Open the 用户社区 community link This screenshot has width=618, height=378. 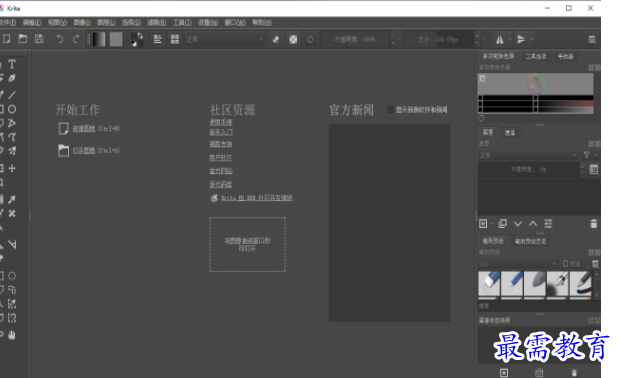pyautogui.click(x=221, y=157)
